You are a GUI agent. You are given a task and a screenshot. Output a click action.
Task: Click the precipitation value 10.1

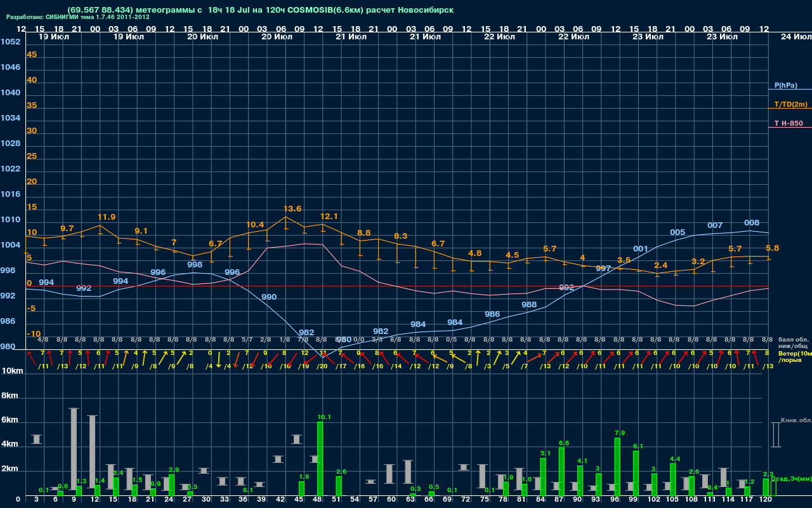[x=324, y=417]
